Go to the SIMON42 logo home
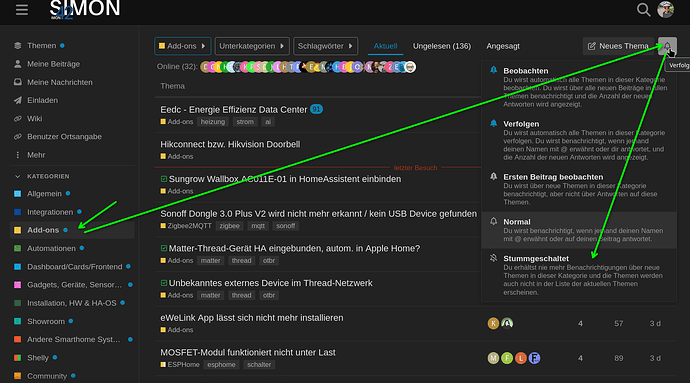This screenshot has height=383, width=690. (x=84, y=10)
